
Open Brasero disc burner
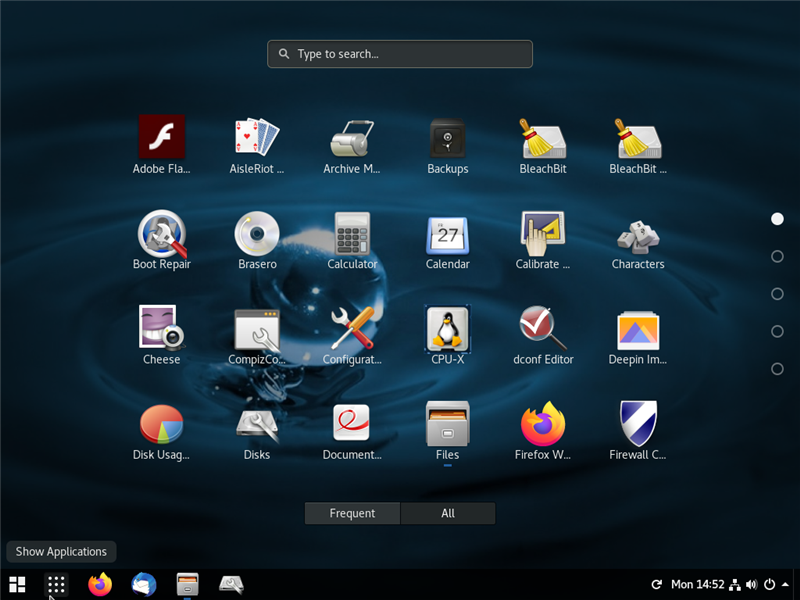(x=257, y=240)
